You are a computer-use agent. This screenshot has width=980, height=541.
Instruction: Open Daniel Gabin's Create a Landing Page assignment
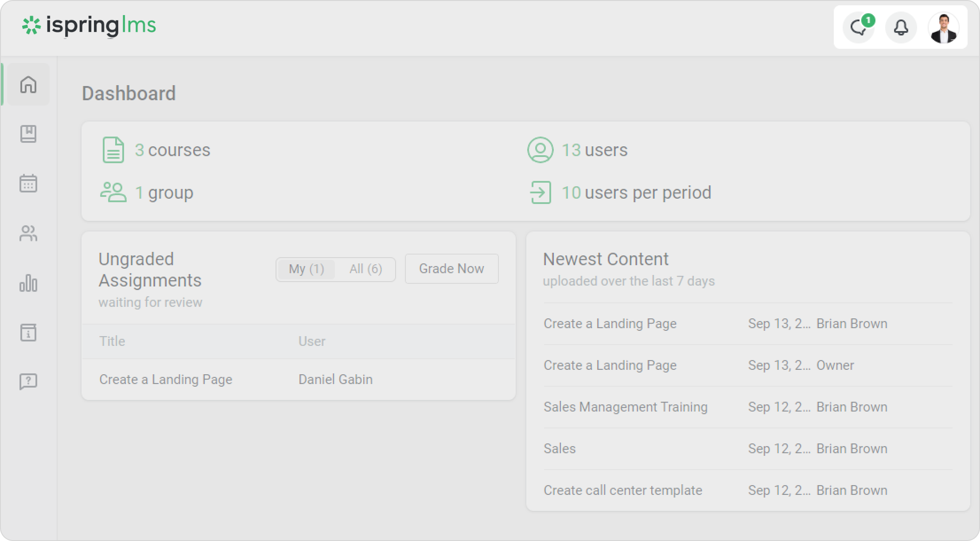coord(166,380)
